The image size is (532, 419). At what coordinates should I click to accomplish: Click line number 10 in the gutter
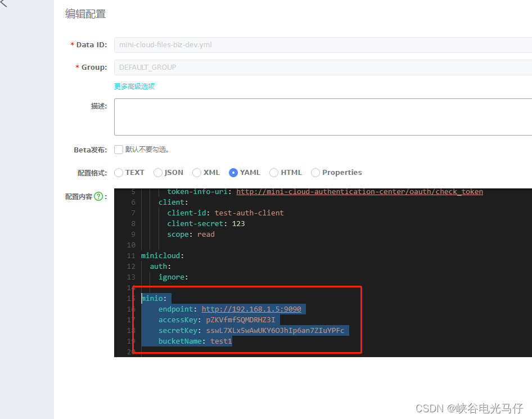click(x=131, y=245)
